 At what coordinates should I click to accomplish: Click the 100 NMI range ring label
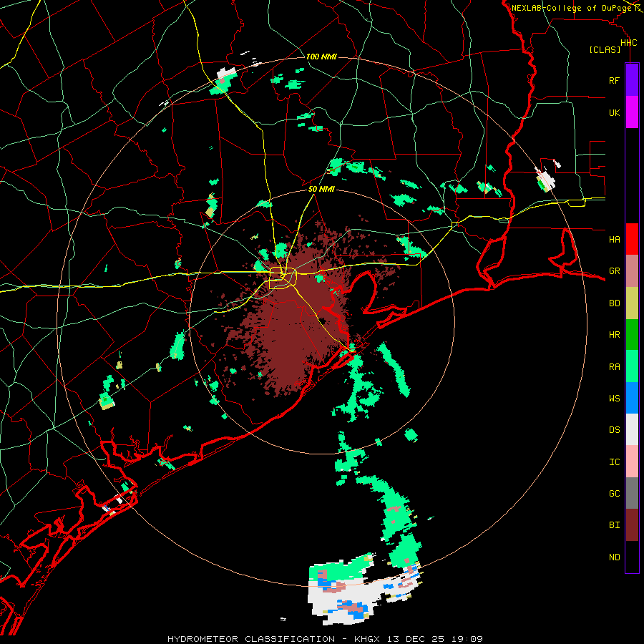321,57
